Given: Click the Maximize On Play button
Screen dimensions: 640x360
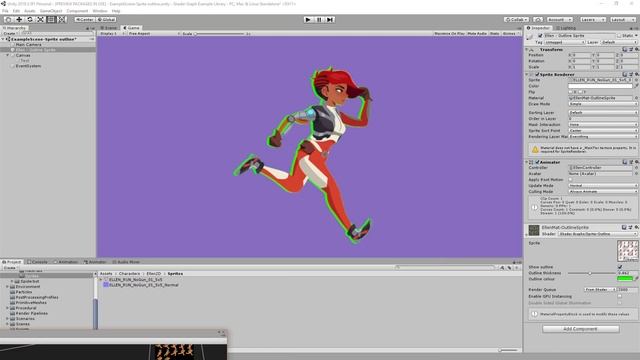Looking at the screenshot, I should point(449,33).
